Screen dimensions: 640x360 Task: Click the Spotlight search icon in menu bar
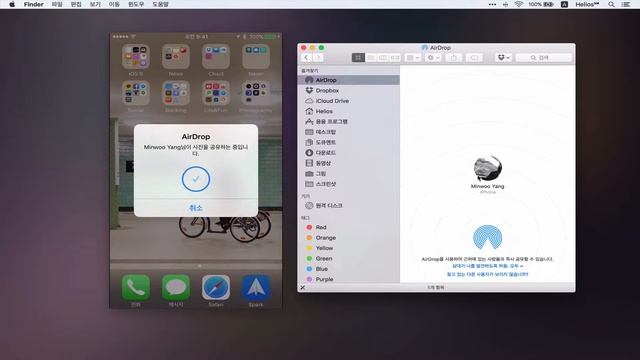pyautogui.click(x=611, y=4)
